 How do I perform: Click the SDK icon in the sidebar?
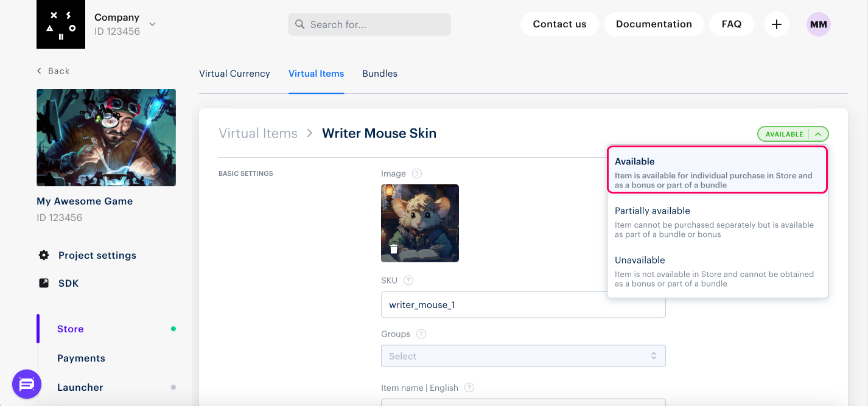tap(43, 282)
